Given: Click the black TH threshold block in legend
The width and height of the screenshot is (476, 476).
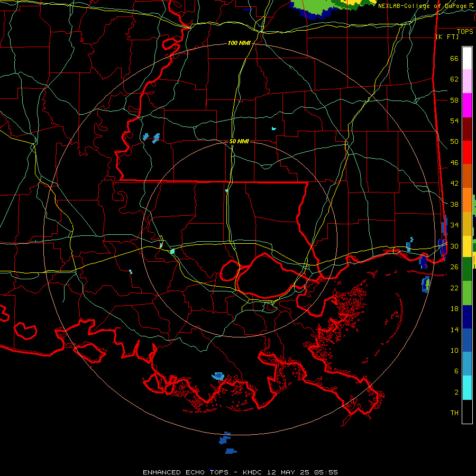Looking at the screenshot, I should [x=467, y=411].
